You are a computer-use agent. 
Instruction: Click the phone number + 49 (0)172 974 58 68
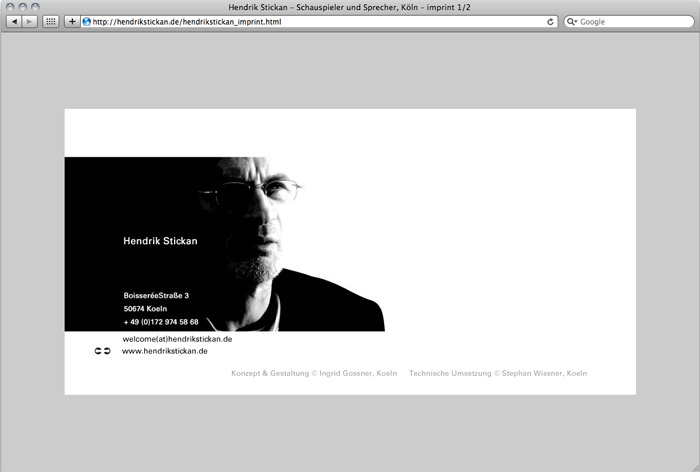pyautogui.click(x=161, y=322)
